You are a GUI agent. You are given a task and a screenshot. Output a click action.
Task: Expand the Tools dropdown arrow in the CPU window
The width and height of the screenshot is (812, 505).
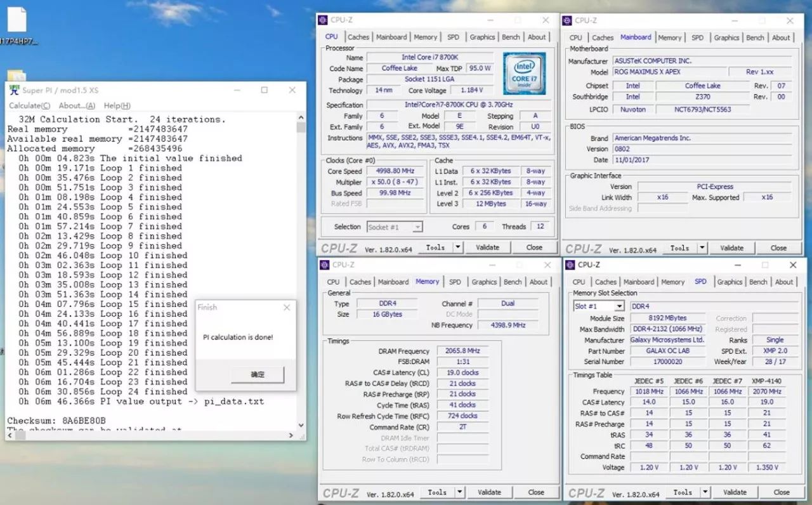tap(458, 247)
